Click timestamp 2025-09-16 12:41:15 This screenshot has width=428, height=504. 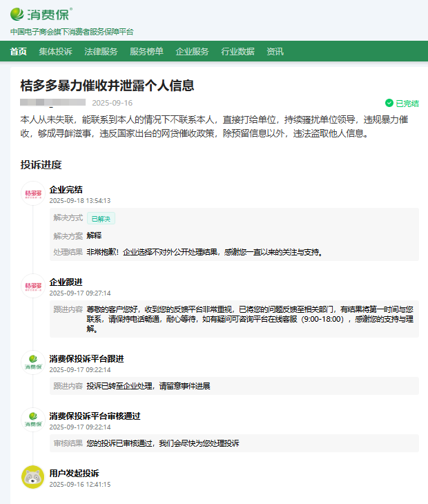coord(79,485)
